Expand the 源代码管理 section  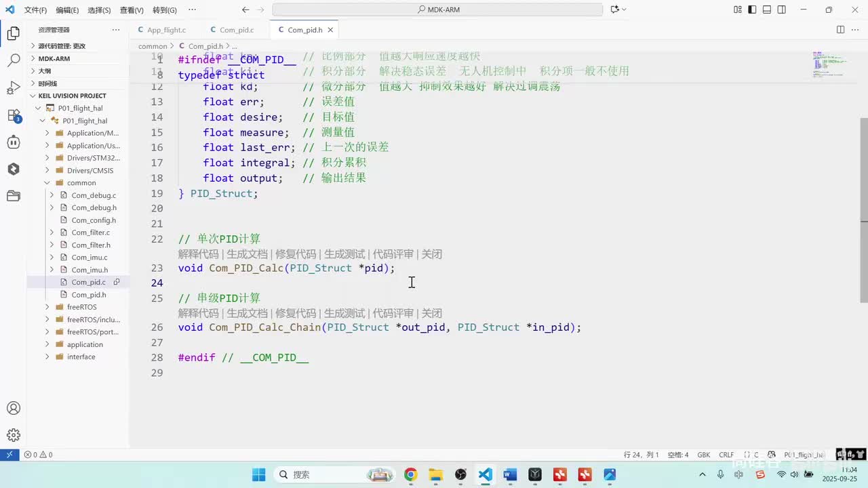tap(78, 46)
